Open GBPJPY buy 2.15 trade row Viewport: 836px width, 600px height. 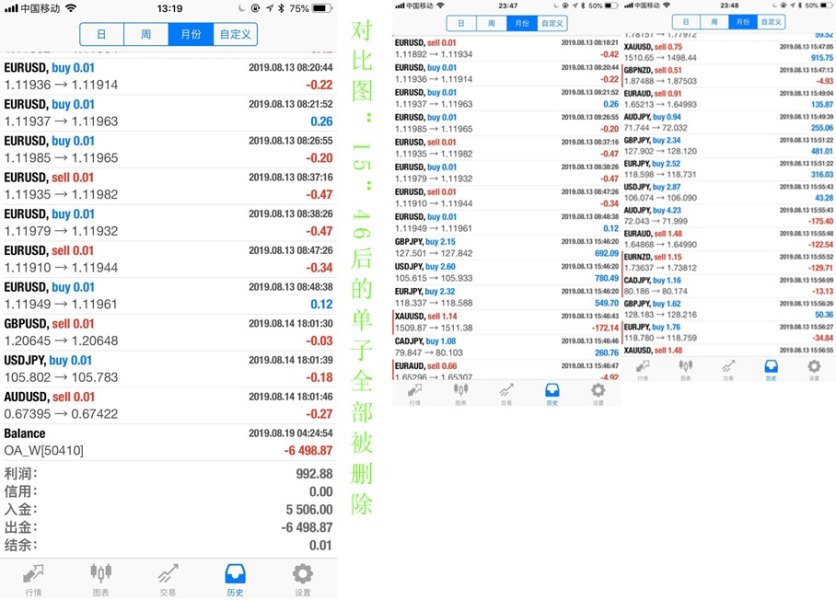click(507, 247)
